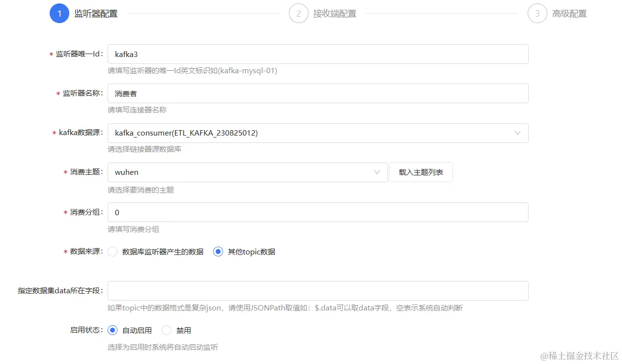The width and height of the screenshot is (622, 364).
Task: Click the 消费主题 dropdown chevron
Action: point(377,172)
